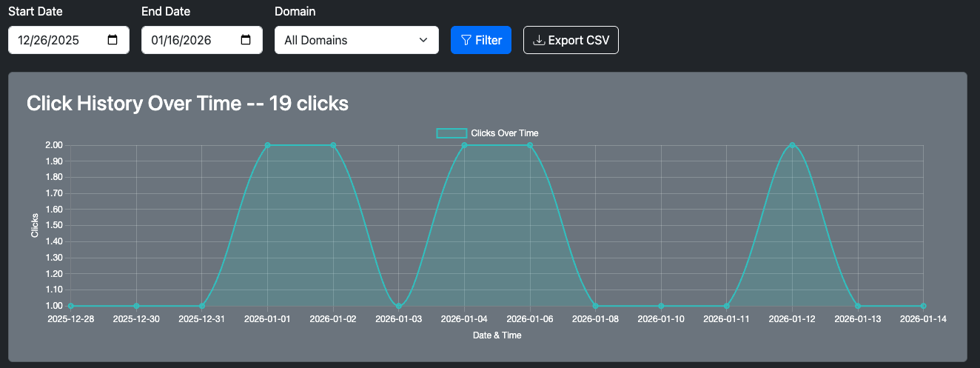Click the download icon on Export CSV

click(539, 40)
